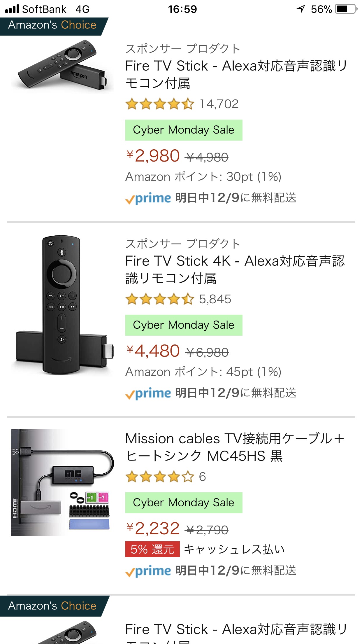Tap Cyber Monday Sale badge on Mission cables
Screen dimensions: 362x644
pos(184,503)
